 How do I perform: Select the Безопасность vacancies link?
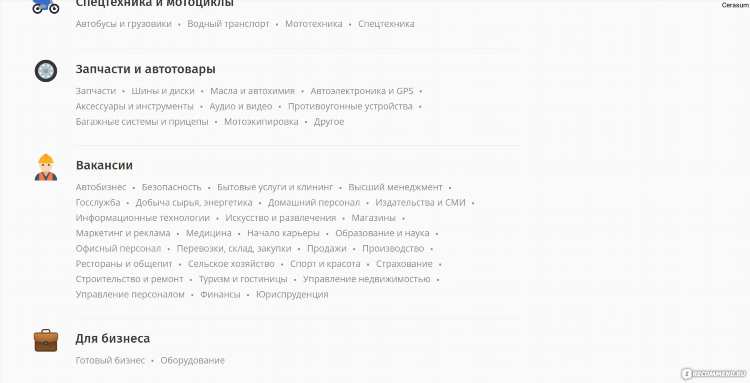pyautogui.click(x=172, y=187)
